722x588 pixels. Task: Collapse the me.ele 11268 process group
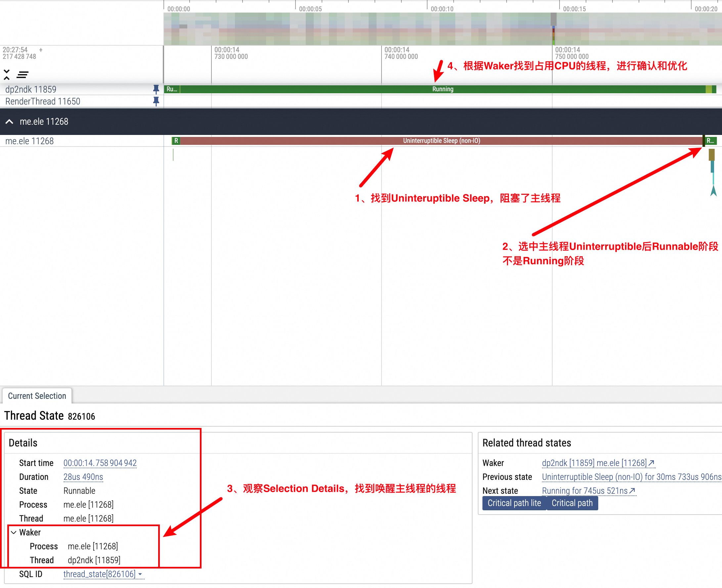[10, 122]
